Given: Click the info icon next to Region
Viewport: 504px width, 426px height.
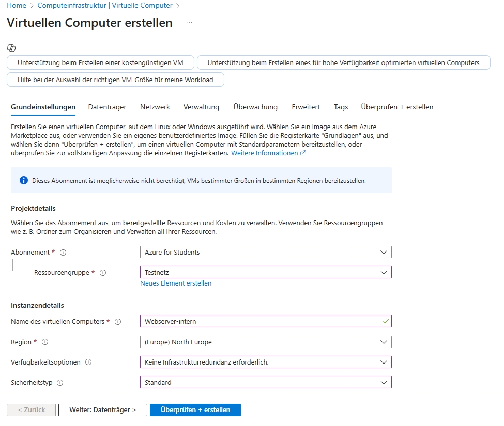Looking at the screenshot, I should [x=45, y=342].
